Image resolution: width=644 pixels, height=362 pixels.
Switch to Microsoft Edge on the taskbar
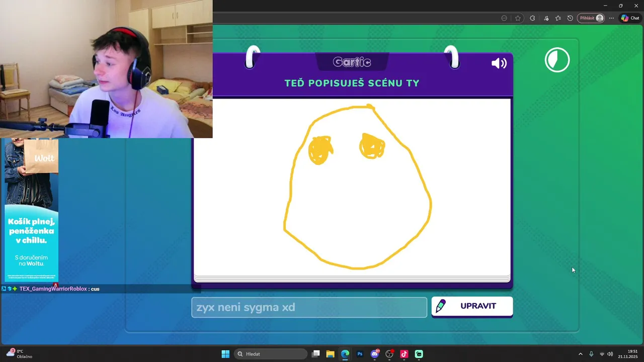tap(345, 354)
